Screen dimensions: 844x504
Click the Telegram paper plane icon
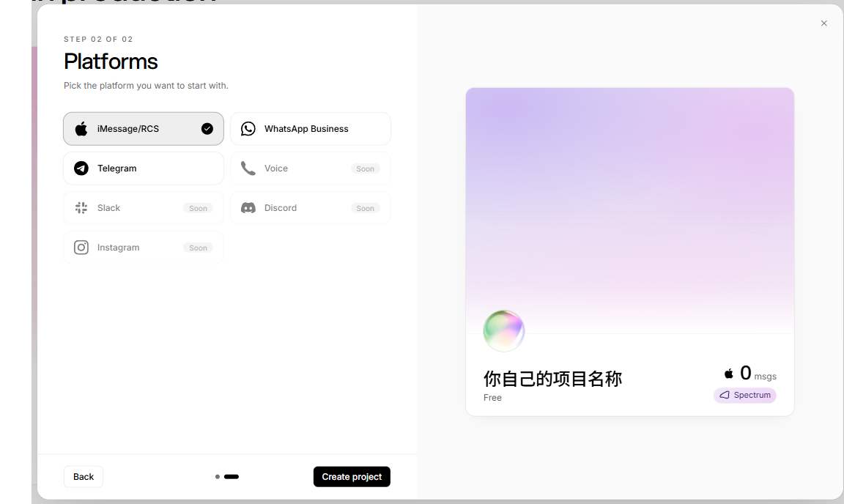pyautogui.click(x=81, y=168)
